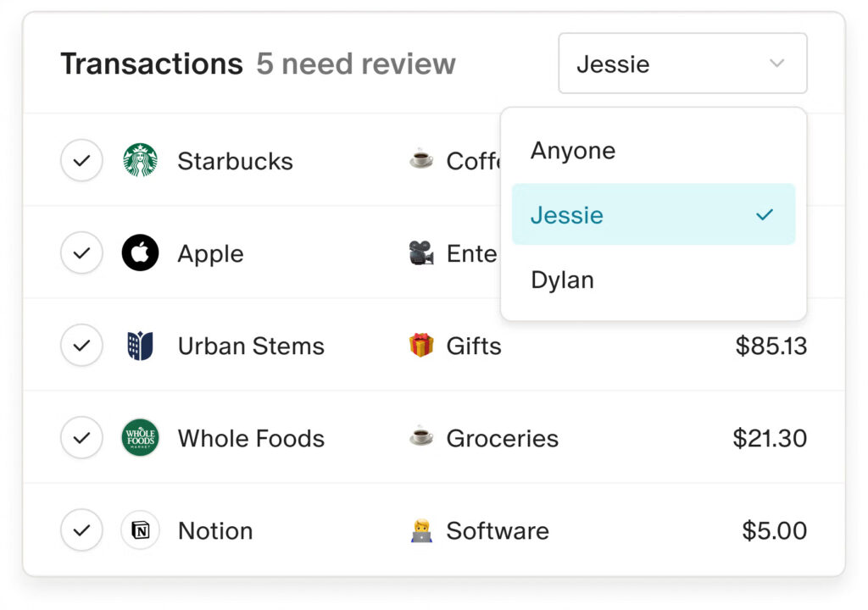Screen dimensions: 868x610
Task: Click the Software category emoji icon
Action: [x=421, y=530]
